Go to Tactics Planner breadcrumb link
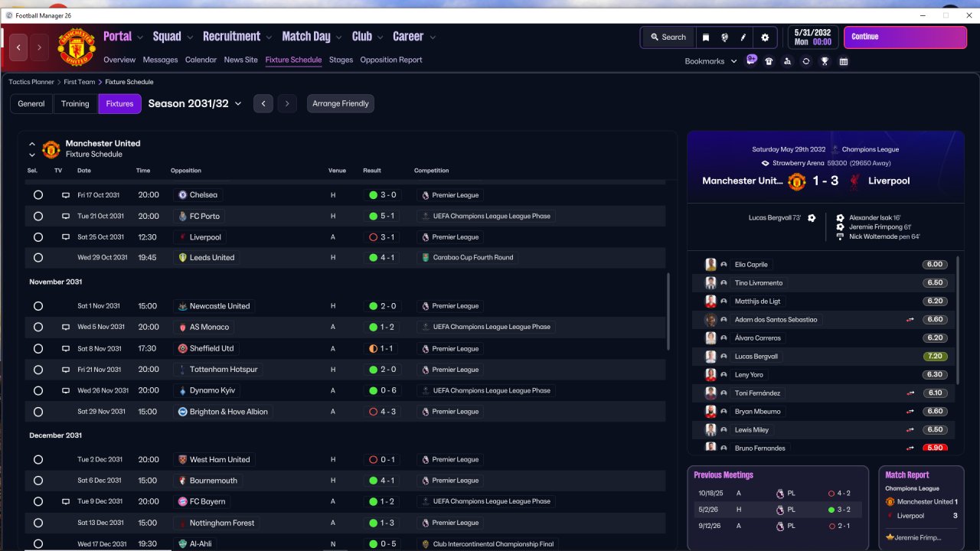980x551 pixels. (31, 82)
